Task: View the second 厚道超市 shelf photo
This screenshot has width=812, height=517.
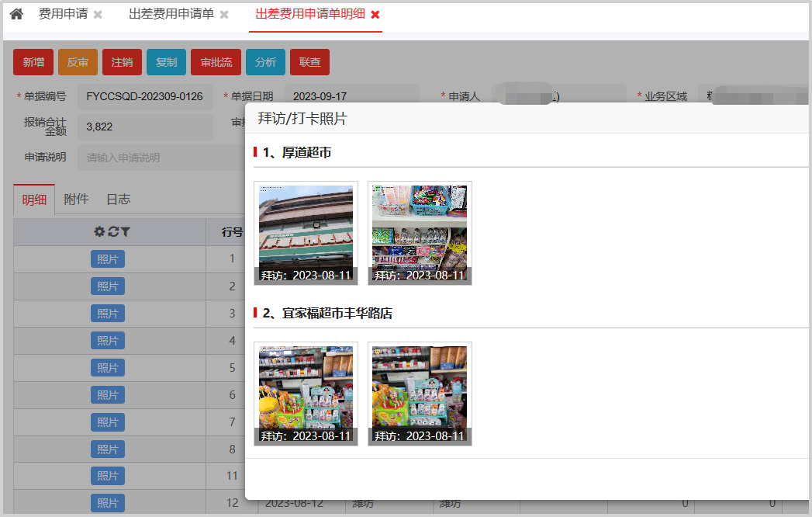Action: tap(420, 233)
